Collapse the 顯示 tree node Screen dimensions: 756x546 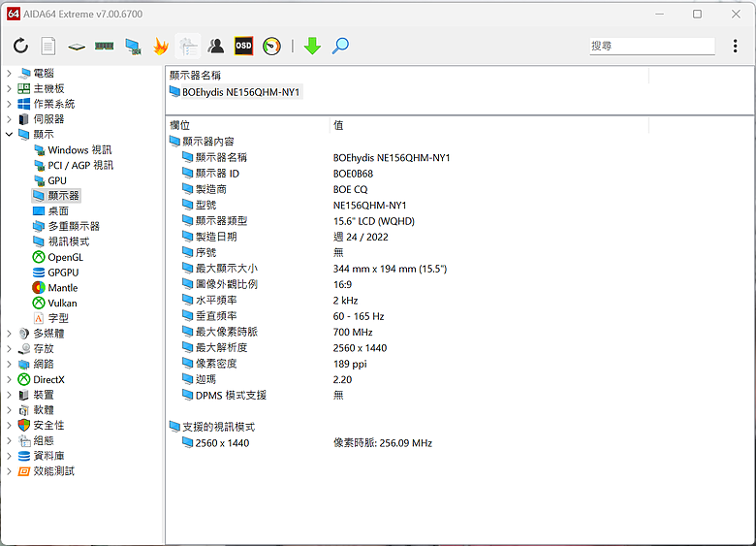(x=9, y=135)
